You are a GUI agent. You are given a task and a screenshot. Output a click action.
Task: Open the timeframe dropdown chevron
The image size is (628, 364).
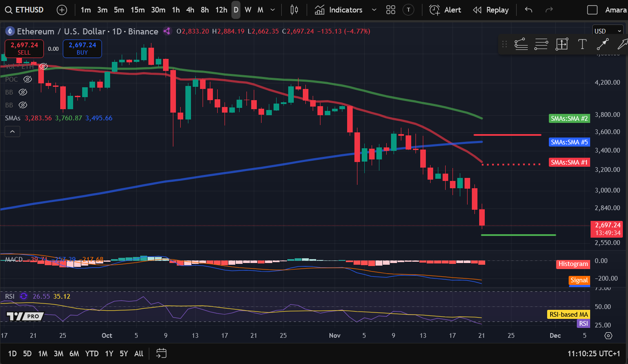(272, 9)
